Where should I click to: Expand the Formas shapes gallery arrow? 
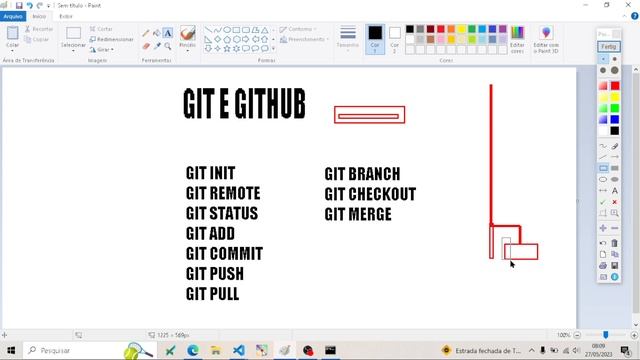pos(273,49)
